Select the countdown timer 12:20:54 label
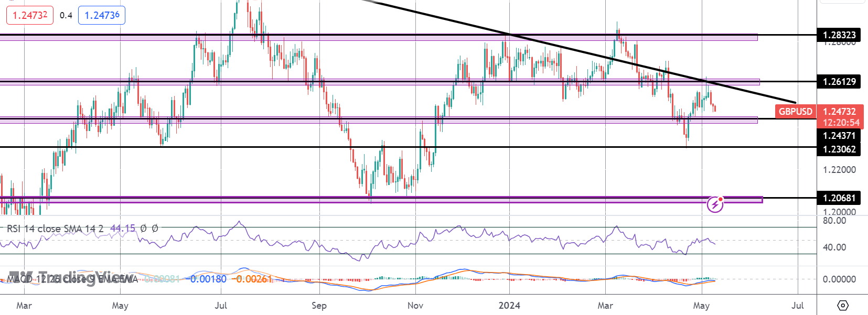Viewport: 868px width, 315px height. click(x=841, y=123)
